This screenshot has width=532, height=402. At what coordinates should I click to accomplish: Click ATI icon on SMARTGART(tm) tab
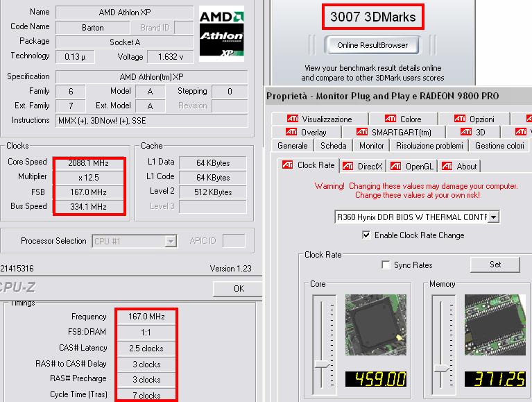tap(362, 132)
